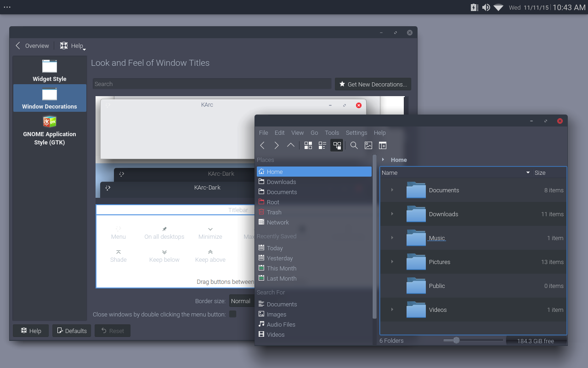Open the Videos folder icon in file list
The height and width of the screenshot is (368, 588).
(x=416, y=310)
